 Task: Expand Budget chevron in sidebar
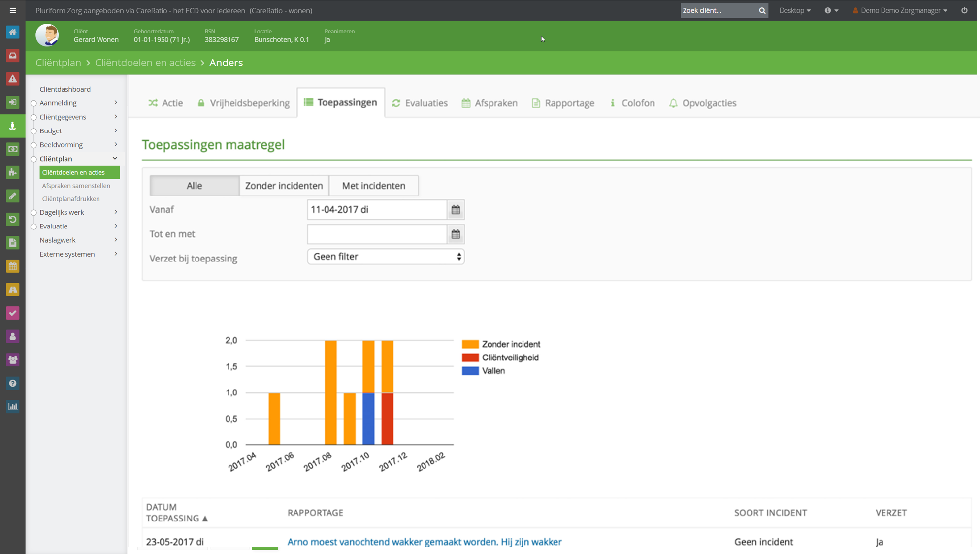116,130
